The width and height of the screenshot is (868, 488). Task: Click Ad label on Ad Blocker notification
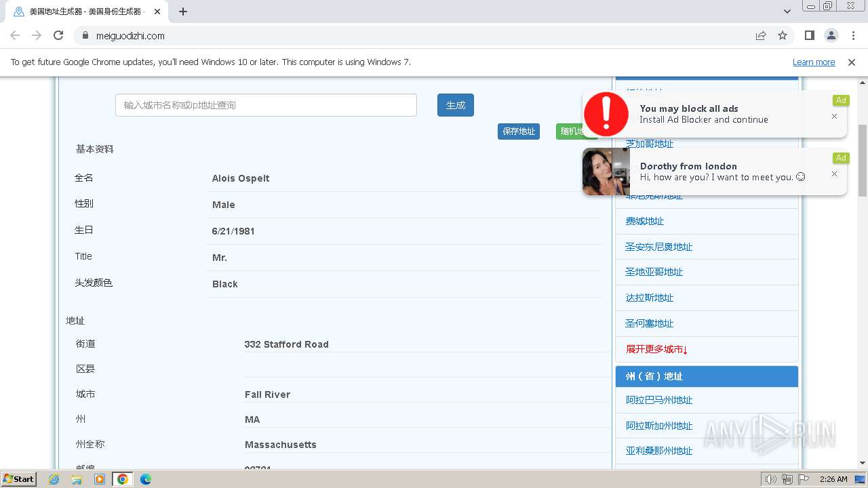841,100
